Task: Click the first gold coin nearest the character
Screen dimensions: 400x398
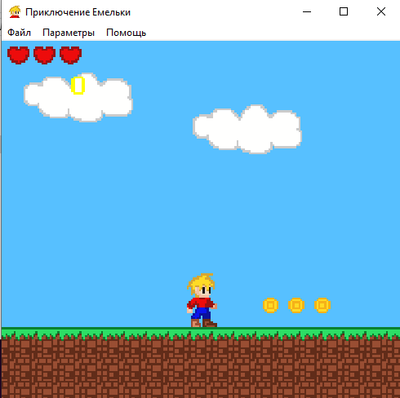Action: point(270,305)
